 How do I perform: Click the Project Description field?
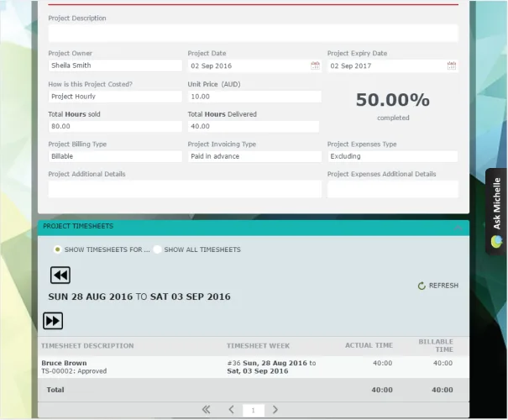pos(253,33)
